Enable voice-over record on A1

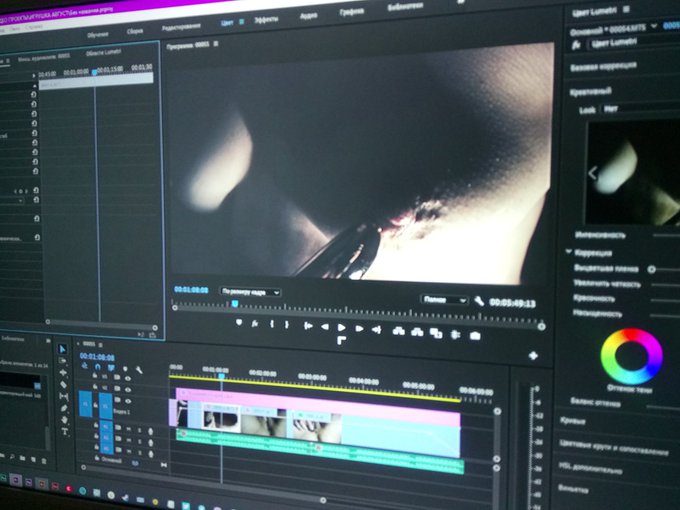pos(150,431)
